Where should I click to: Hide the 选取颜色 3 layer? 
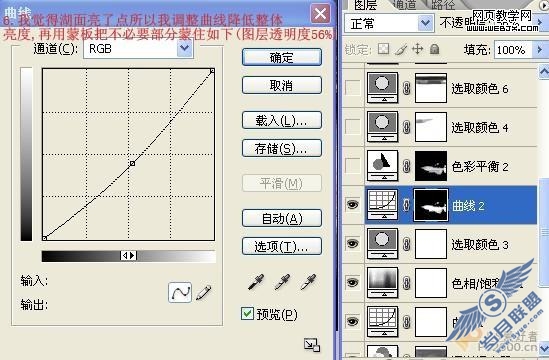pos(353,243)
